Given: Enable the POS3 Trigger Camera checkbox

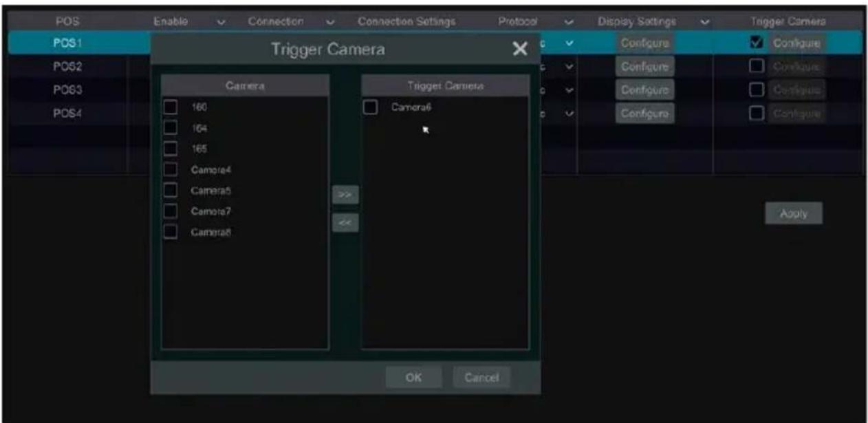Looking at the screenshot, I should 756,89.
